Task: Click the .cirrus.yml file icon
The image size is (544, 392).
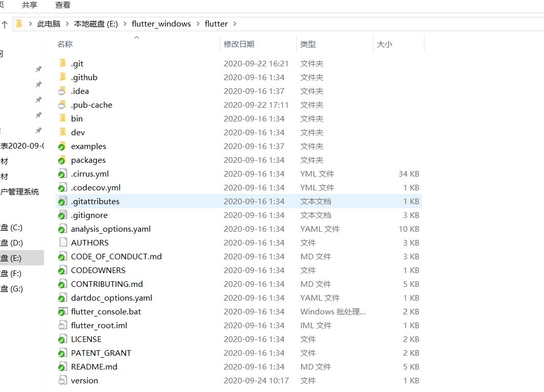Action: coord(62,174)
